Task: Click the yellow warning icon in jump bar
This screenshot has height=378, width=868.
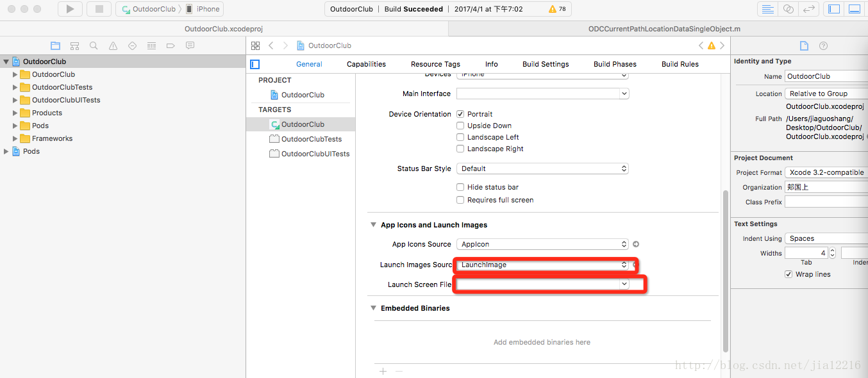Action: [x=711, y=45]
